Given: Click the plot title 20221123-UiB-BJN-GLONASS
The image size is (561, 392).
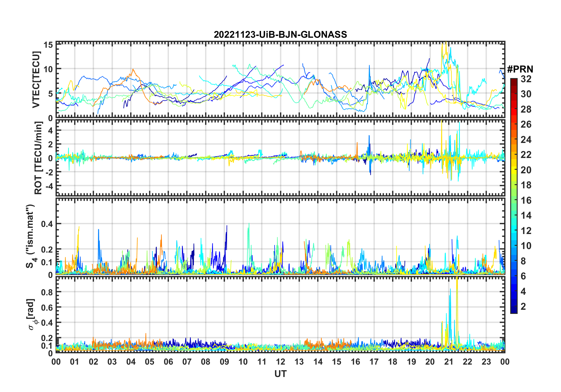Looking at the screenshot, I should point(280,34).
